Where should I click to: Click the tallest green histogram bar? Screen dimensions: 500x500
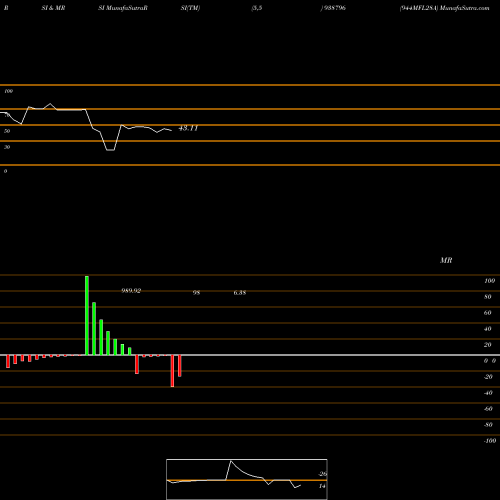click(87, 315)
